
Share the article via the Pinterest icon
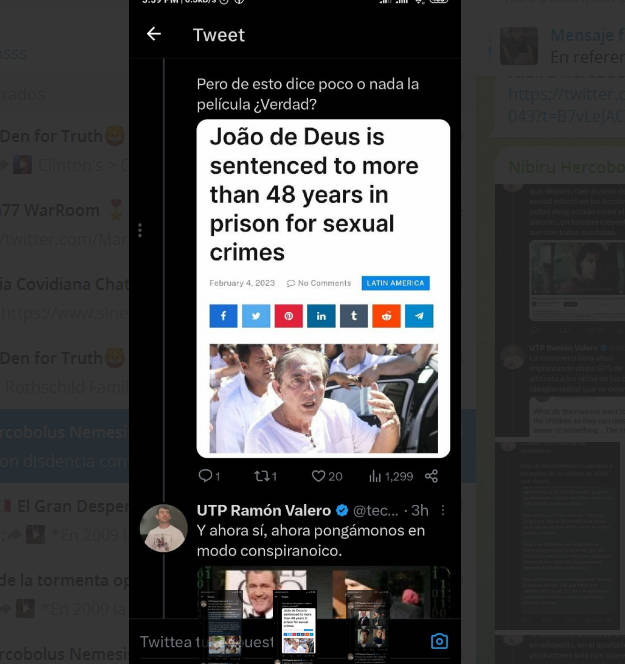pyautogui.click(x=288, y=315)
